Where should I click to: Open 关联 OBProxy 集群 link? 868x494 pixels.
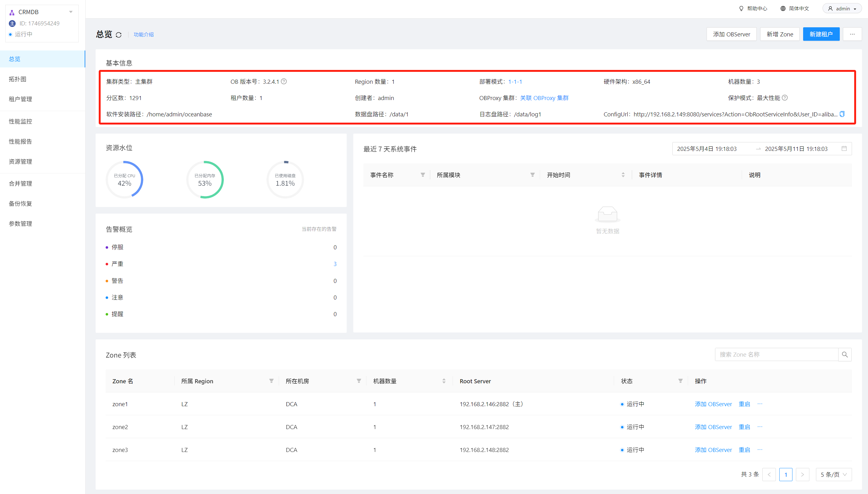coord(544,98)
